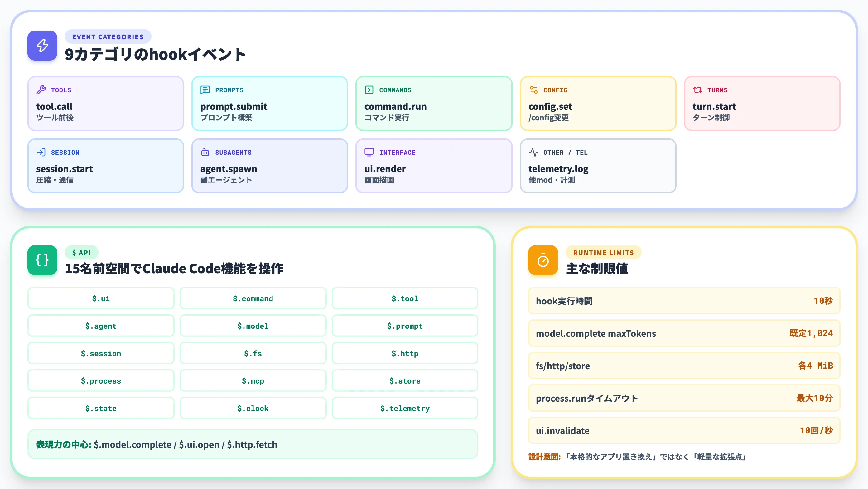Open the $.tool namespace chip
This screenshot has height=489, width=868.
(405, 298)
